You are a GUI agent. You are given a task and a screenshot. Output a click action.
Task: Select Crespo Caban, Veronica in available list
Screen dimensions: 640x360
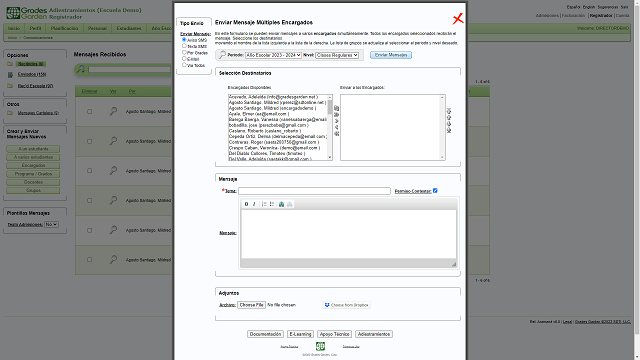point(274,148)
